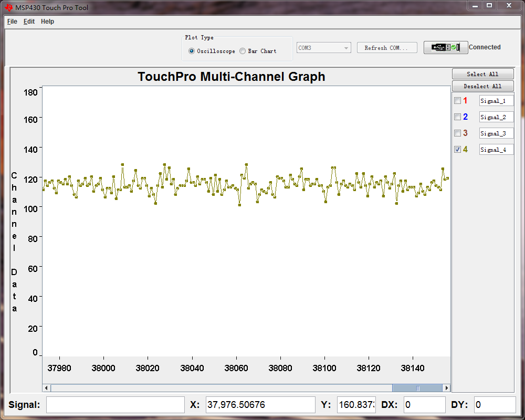The height and width of the screenshot is (420, 525).
Task: Click the Connected status text
Action: [485, 47]
